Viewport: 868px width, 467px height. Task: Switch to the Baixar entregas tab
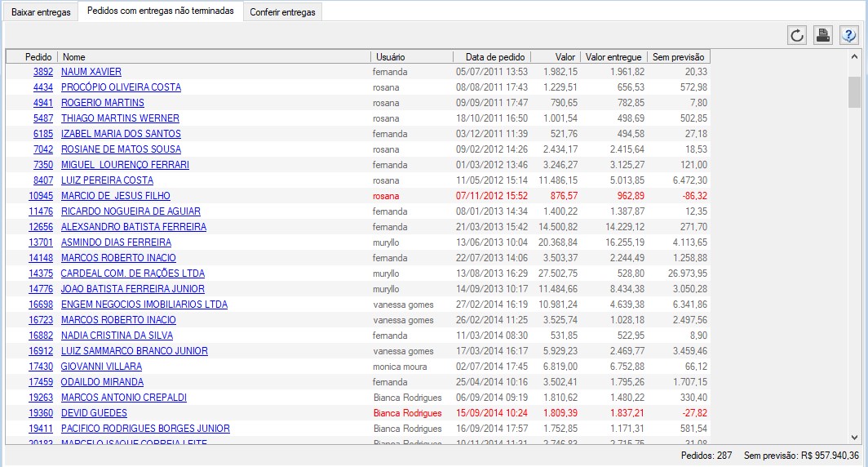point(41,12)
